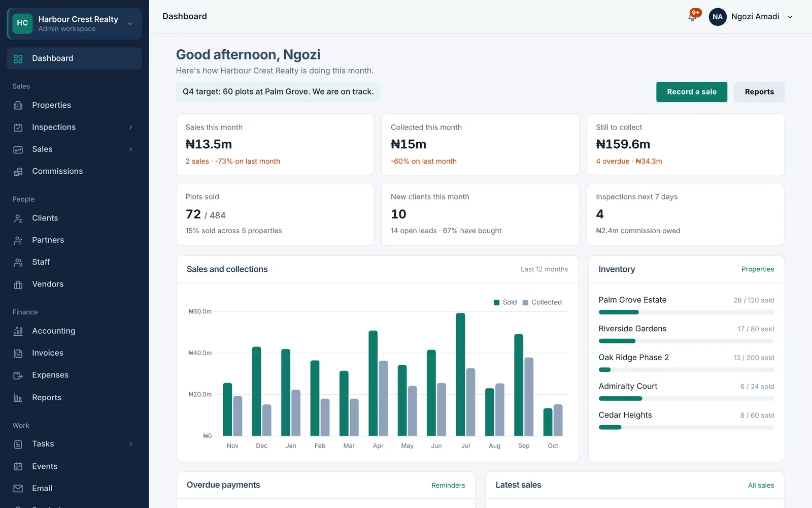812x508 pixels.
Task: Click the Sold legend swatch
Action: pos(497,302)
